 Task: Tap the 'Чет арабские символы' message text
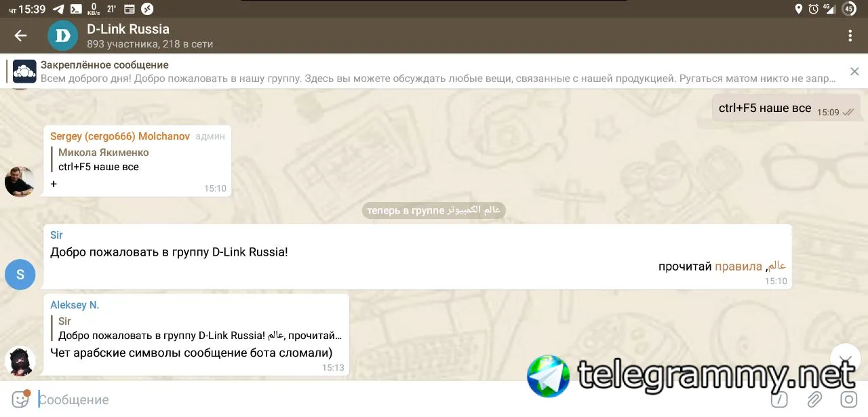click(191, 353)
